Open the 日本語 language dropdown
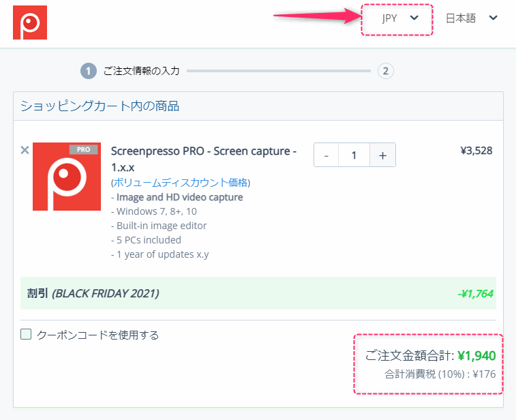The height and width of the screenshot is (420, 516). point(471,18)
